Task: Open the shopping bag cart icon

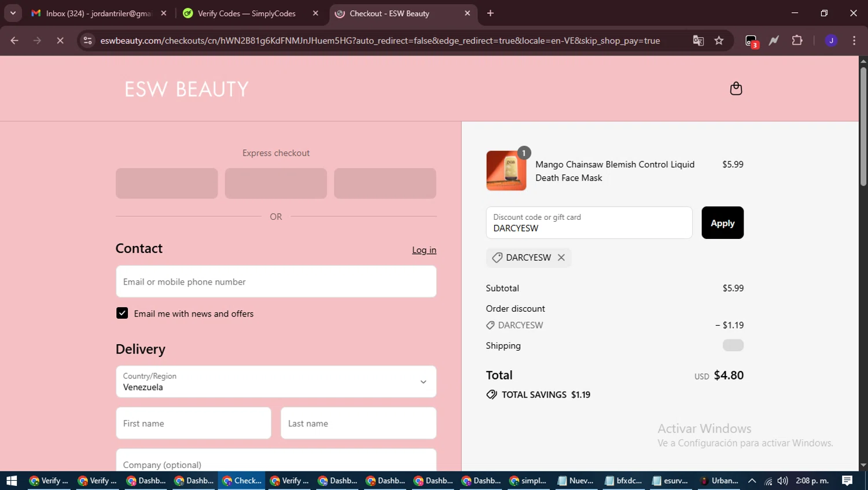Action: [735, 89]
